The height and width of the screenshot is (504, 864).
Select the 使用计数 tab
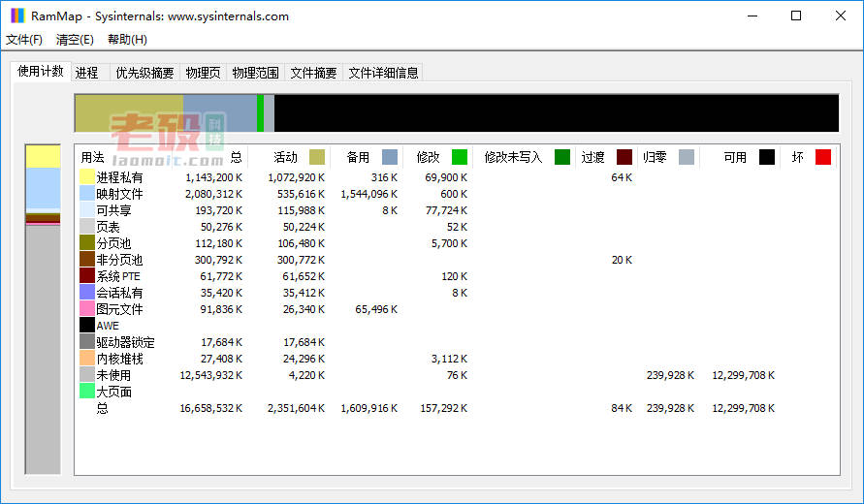[x=40, y=71]
